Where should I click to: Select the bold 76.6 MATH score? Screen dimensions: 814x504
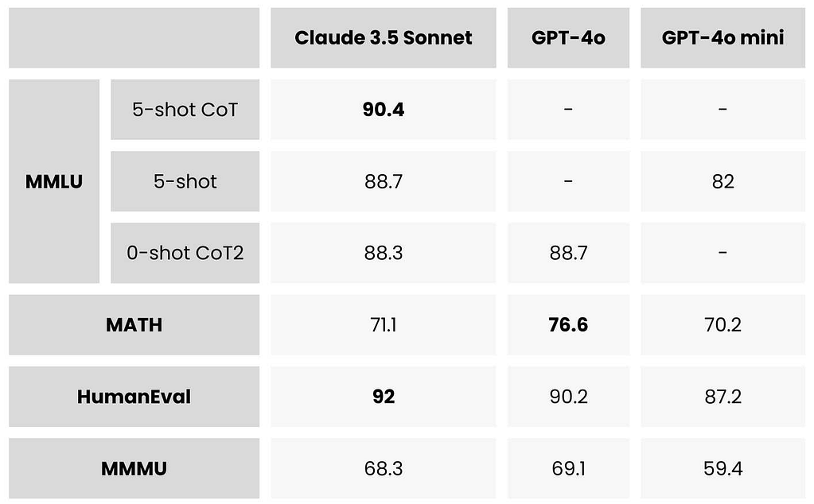568,324
